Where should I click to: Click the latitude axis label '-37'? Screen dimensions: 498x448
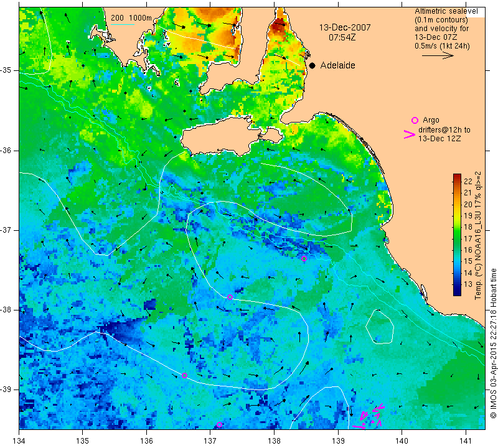(x=7, y=230)
